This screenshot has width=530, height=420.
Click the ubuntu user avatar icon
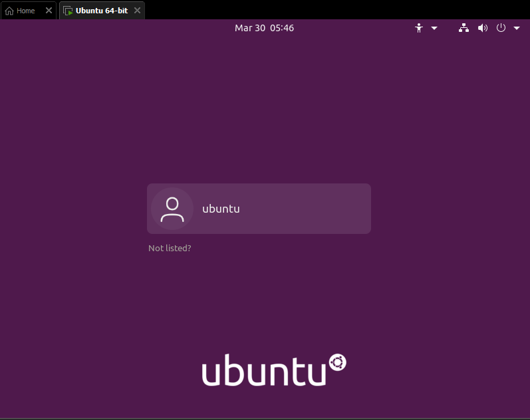(x=172, y=209)
